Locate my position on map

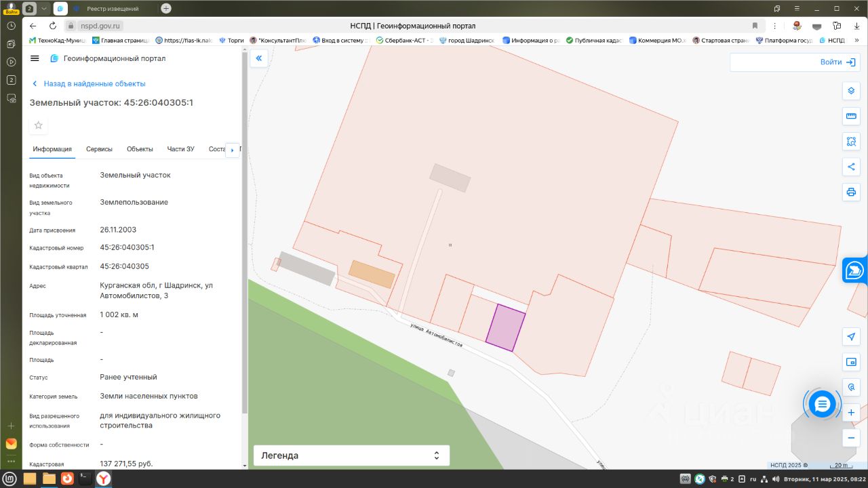click(x=851, y=337)
